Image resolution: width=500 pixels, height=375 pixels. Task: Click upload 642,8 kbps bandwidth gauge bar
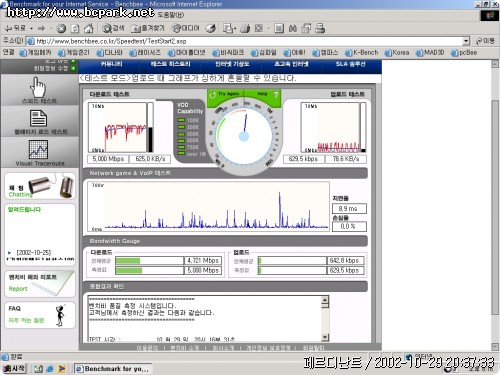coord(292,261)
